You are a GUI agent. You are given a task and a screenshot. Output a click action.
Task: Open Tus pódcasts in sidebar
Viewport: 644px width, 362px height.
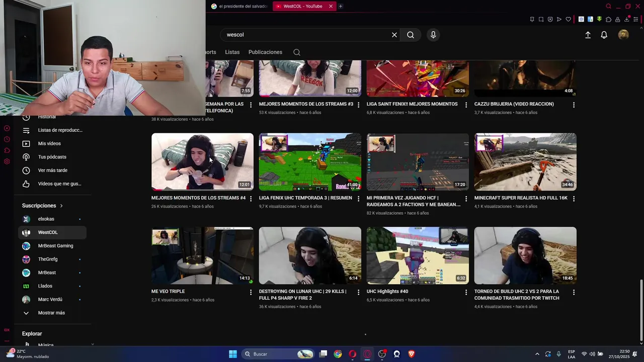click(52, 157)
